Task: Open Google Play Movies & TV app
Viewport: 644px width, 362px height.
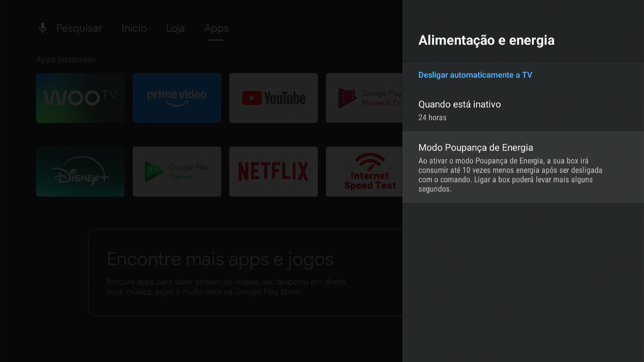Action: click(364, 98)
